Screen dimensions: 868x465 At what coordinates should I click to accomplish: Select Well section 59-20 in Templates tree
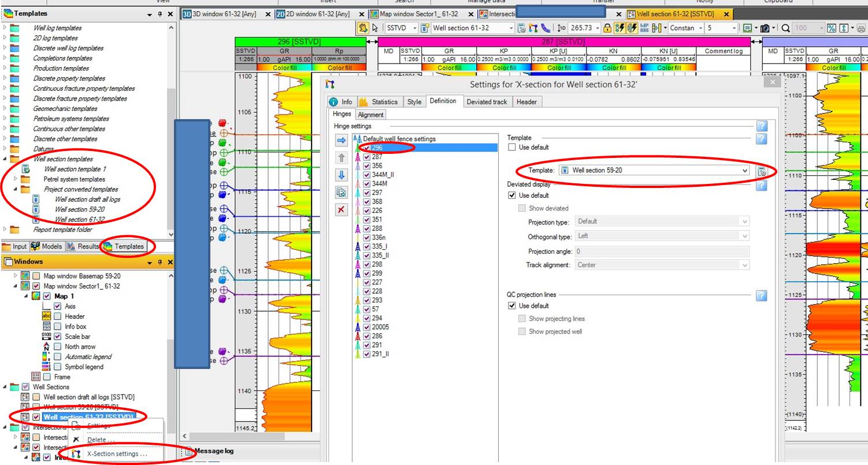coord(79,209)
